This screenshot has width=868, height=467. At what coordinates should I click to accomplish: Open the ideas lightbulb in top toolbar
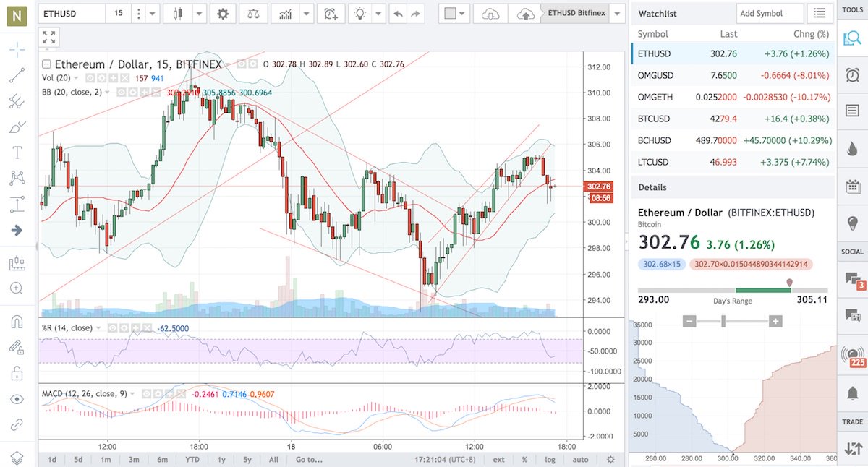tap(360, 14)
